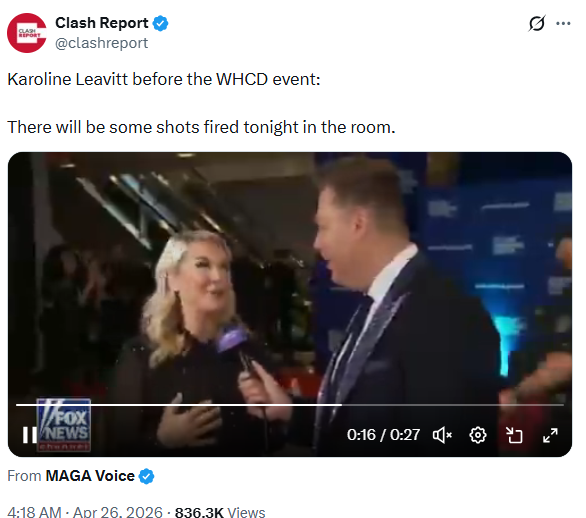Unmute the video sound

coord(442,435)
